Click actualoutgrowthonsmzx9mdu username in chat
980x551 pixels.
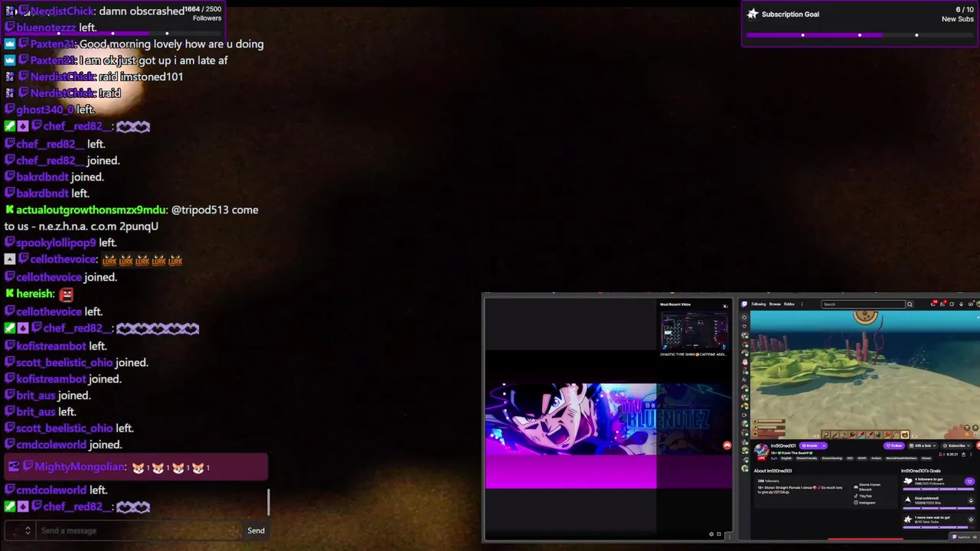91,210
